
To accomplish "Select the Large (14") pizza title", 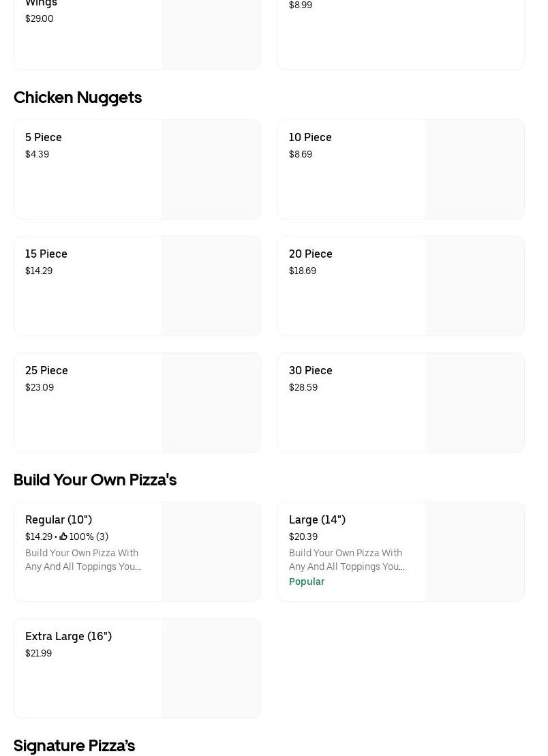I will 317,519.
